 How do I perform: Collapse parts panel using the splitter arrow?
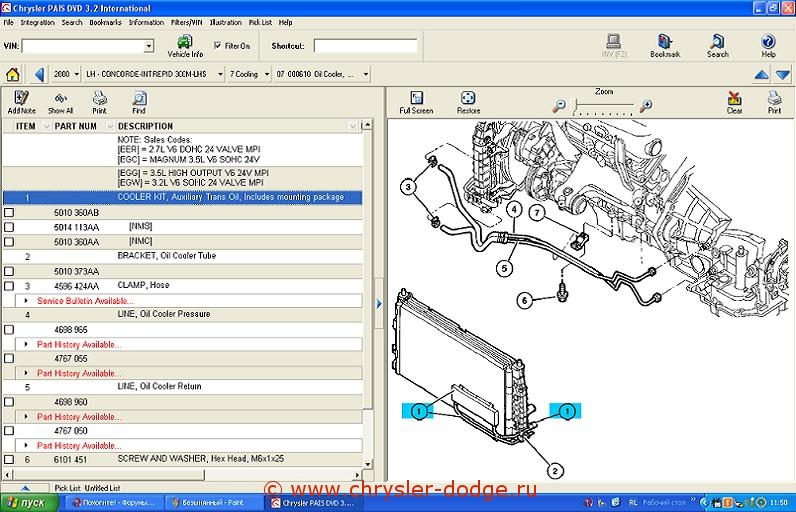379,304
